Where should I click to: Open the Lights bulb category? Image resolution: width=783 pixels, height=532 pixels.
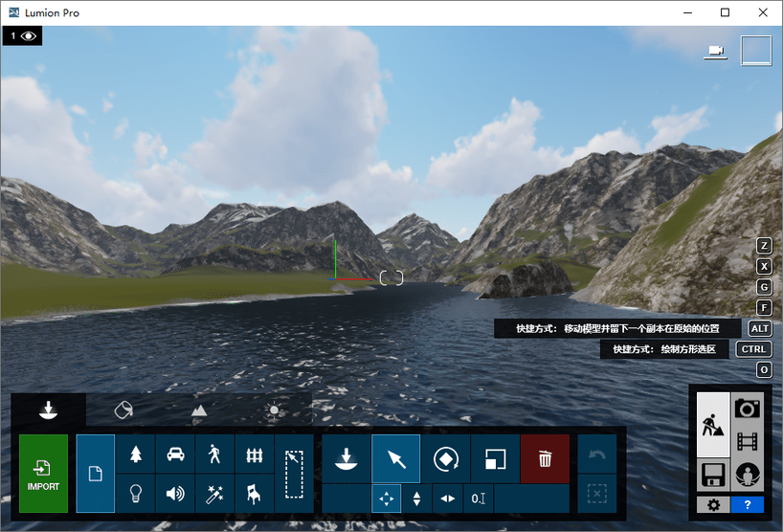(135, 494)
